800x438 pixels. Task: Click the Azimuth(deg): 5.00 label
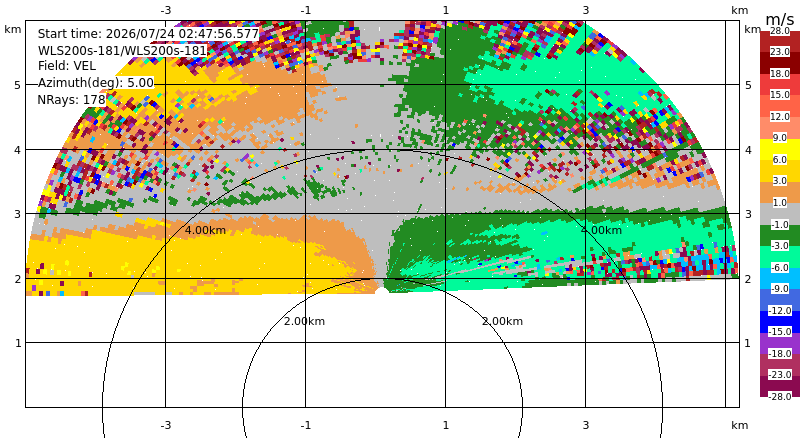click(x=95, y=83)
